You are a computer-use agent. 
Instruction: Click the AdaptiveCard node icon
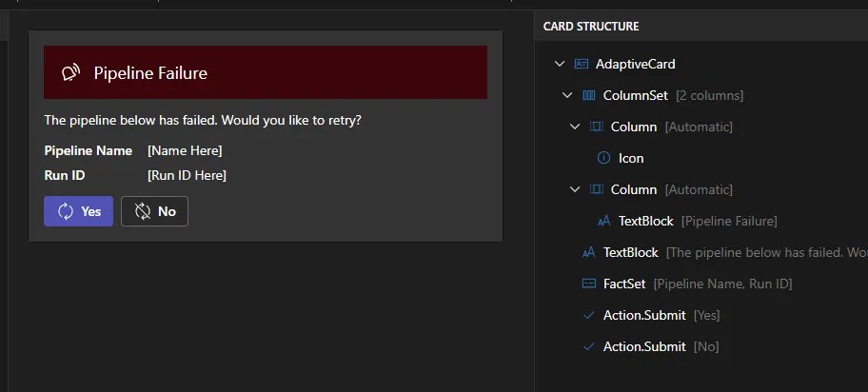coord(582,65)
